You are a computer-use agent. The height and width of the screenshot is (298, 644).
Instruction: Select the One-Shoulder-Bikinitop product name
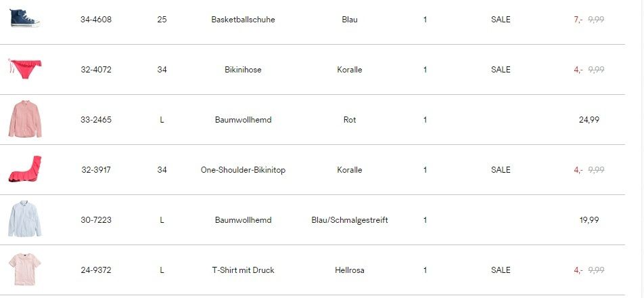243,170
